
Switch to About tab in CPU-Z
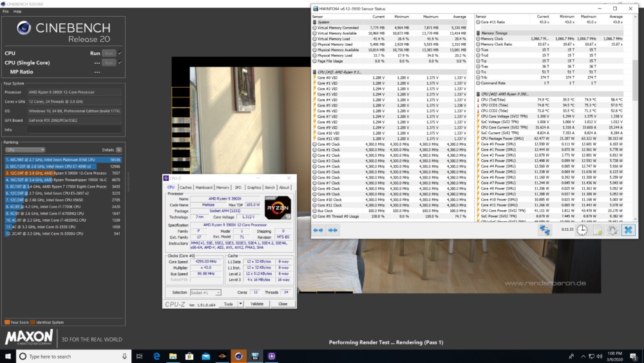(284, 188)
